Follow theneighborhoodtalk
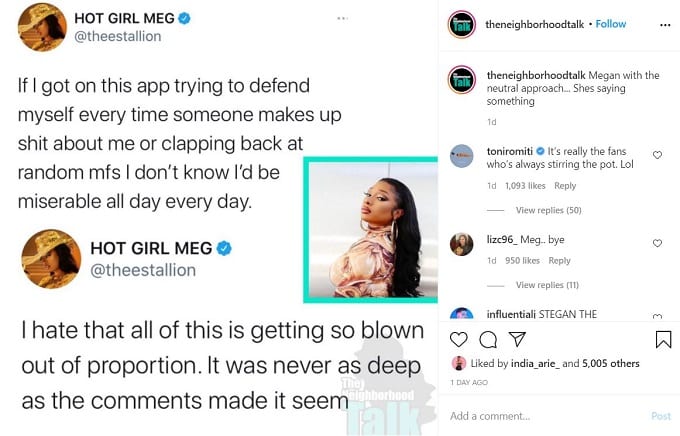This screenshot has width=680, height=436. point(611,24)
